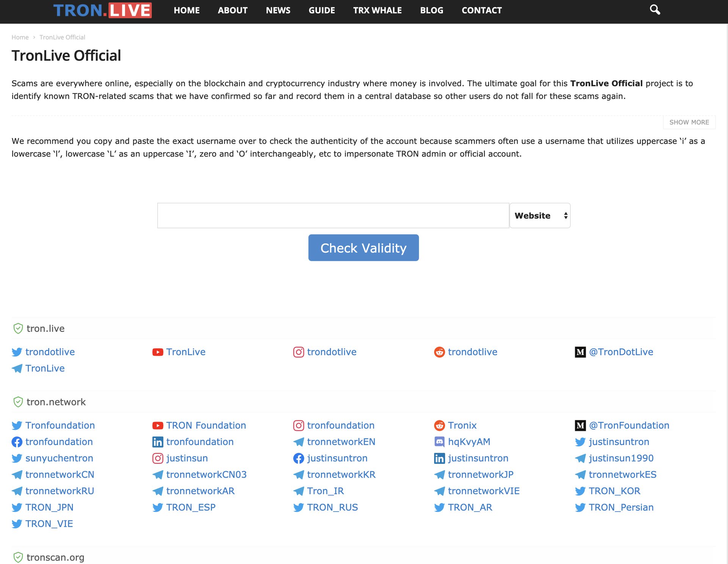Open the BLOG menu item
728x564 pixels.
coord(431,10)
